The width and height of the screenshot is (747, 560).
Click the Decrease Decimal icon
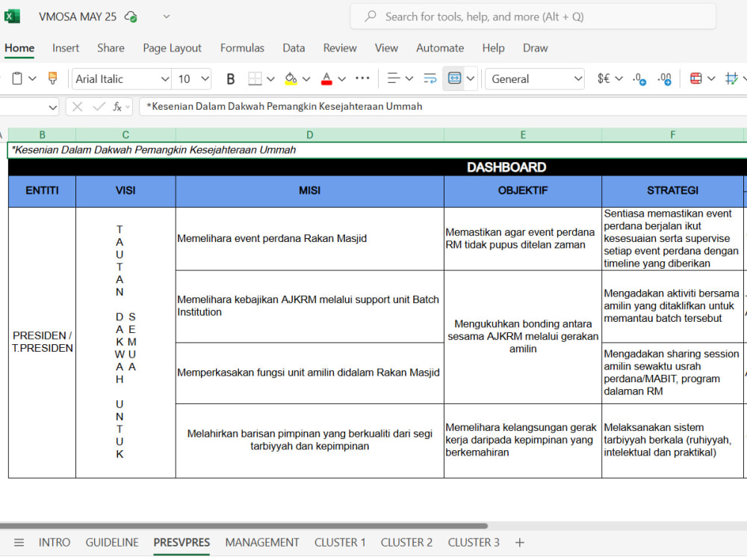click(664, 78)
